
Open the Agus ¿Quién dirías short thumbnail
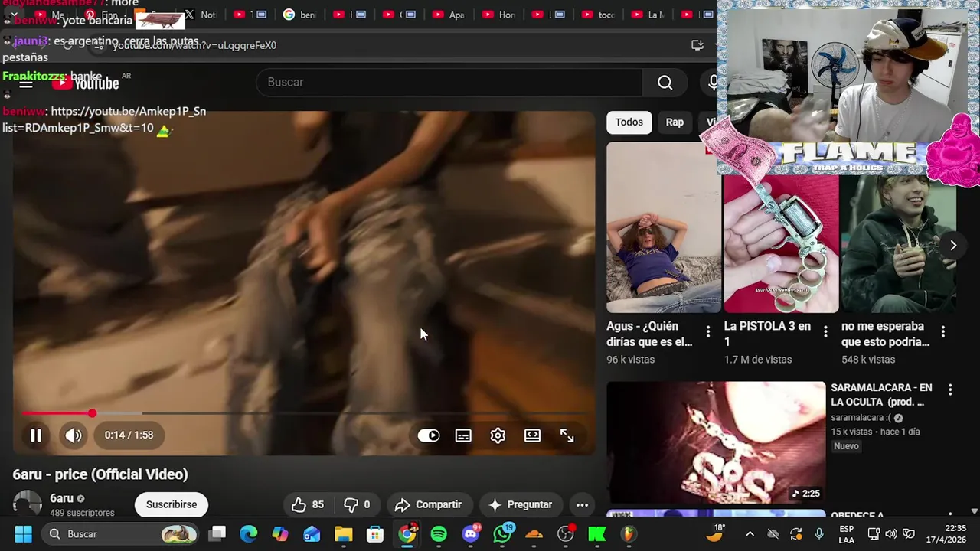(664, 227)
